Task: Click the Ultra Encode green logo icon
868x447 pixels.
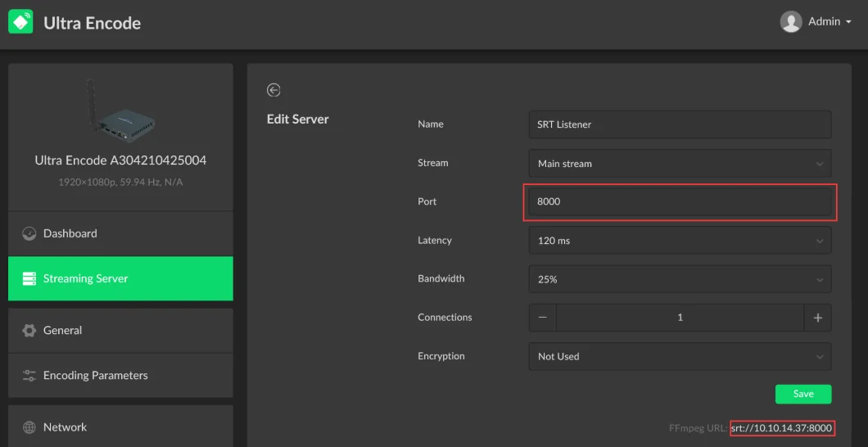Action: pos(20,22)
